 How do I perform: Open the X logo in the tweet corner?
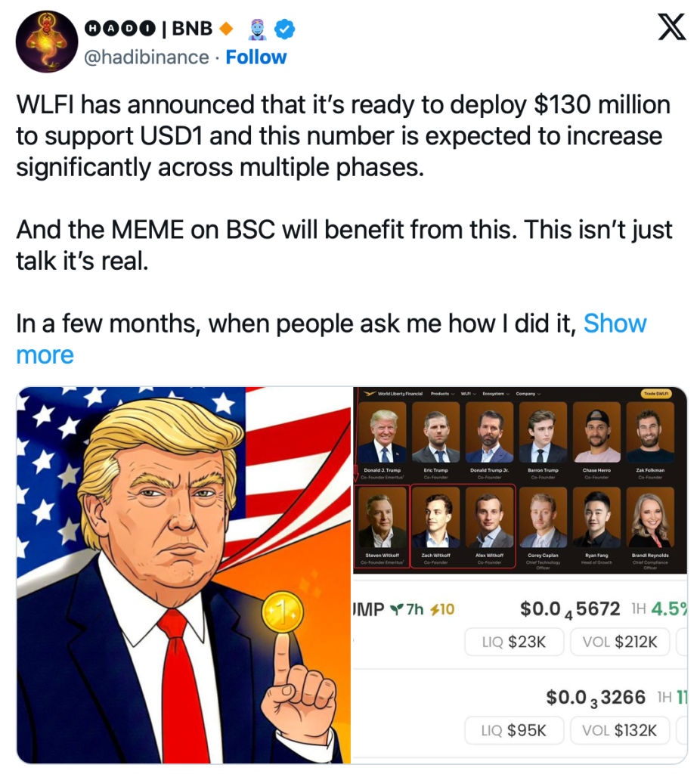pos(672,27)
